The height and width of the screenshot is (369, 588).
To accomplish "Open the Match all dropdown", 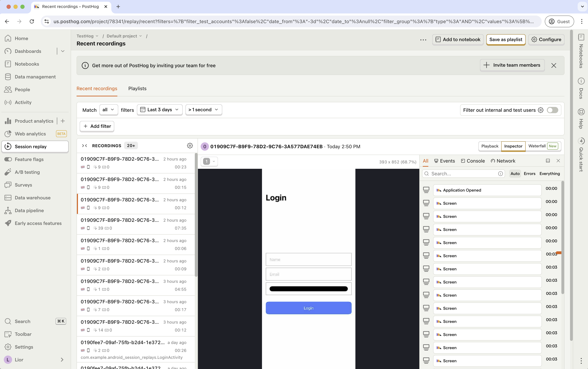I will point(108,110).
